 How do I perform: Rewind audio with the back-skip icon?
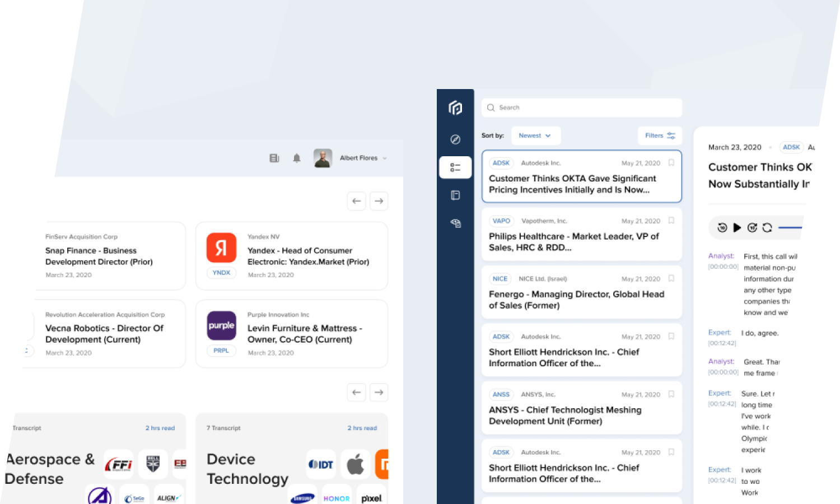pyautogui.click(x=722, y=227)
